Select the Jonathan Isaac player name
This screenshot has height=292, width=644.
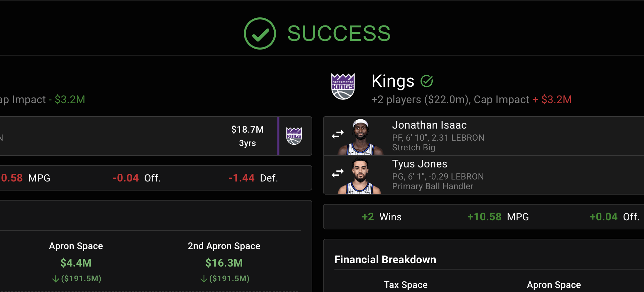point(430,125)
